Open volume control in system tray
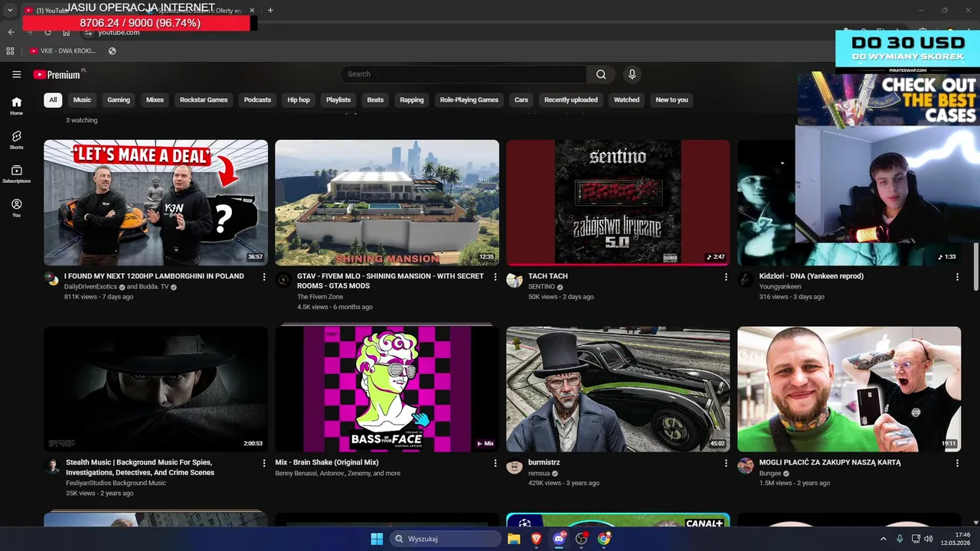Screen dimensions: 980x551 (x=928, y=539)
